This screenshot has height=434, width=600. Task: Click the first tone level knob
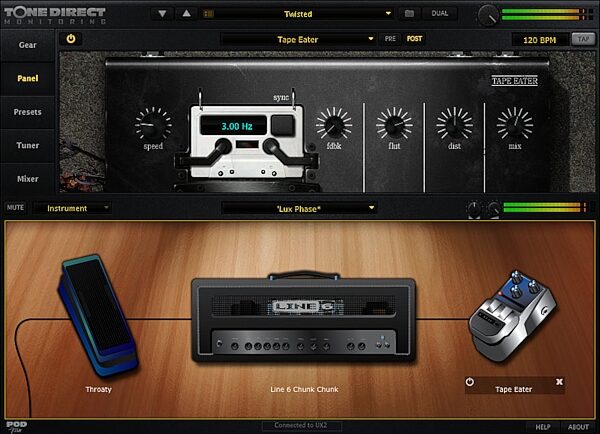(x=474, y=209)
